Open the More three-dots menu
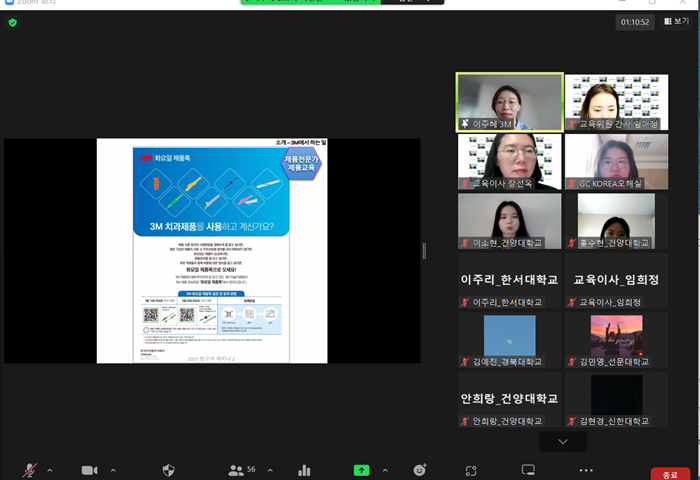 pos(586,470)
